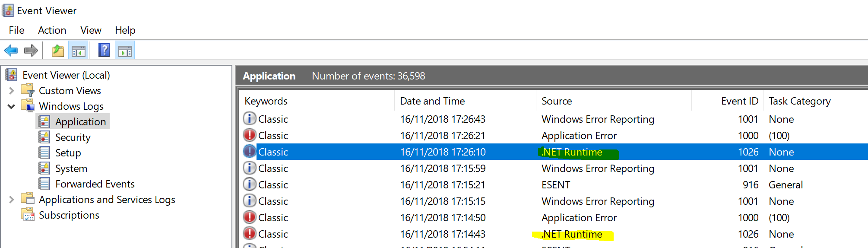Image resolution: width=868 pixels, height=248 pixels.
Task: Select Applications and Services Logs label
Action: tap(107, 200)
